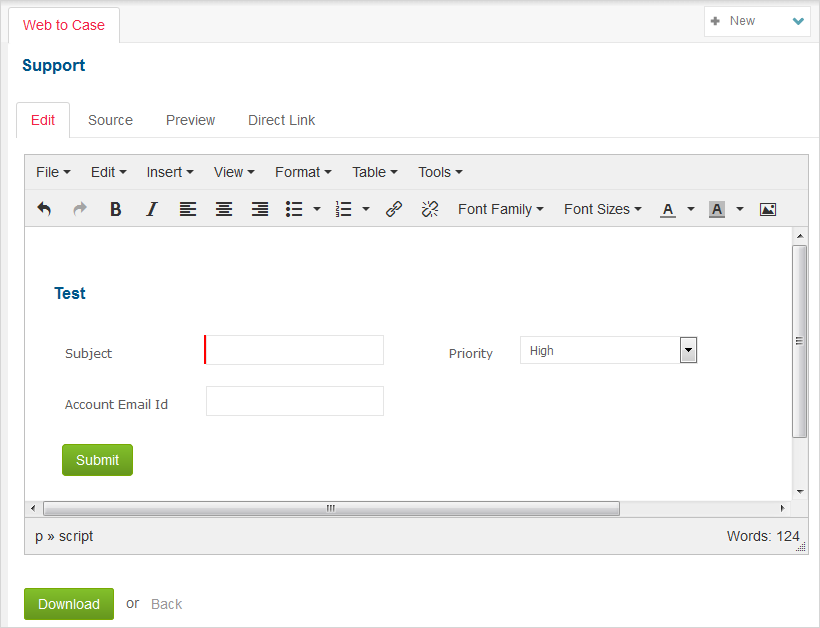Insert or edit a hyperlink
820x628 pixels.
pyautogui.click(x=394, y=209)
